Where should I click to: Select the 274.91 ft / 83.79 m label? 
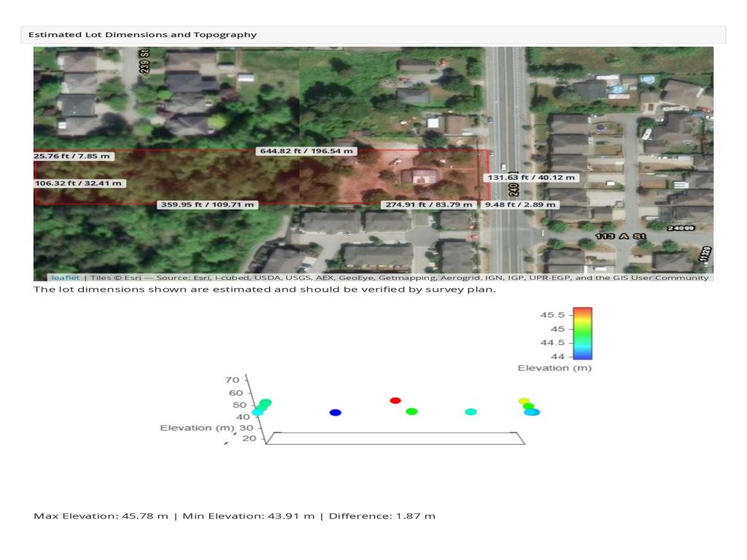(x=429, y=205)
